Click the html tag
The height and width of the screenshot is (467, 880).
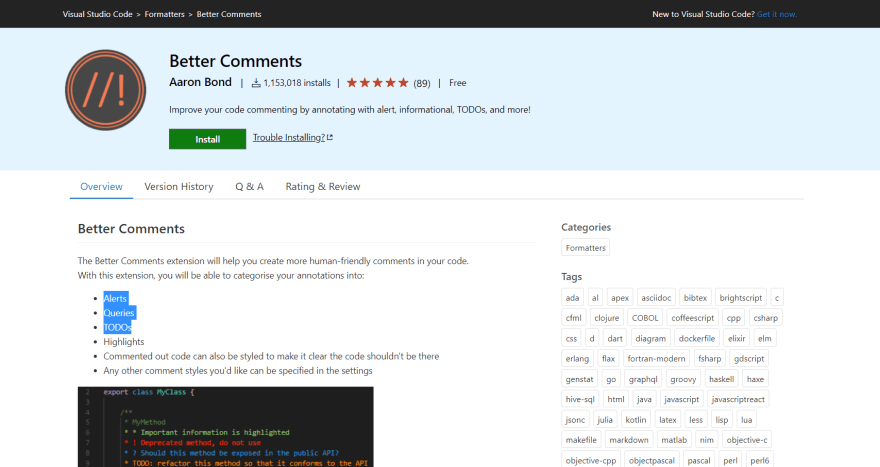(616, 399)
